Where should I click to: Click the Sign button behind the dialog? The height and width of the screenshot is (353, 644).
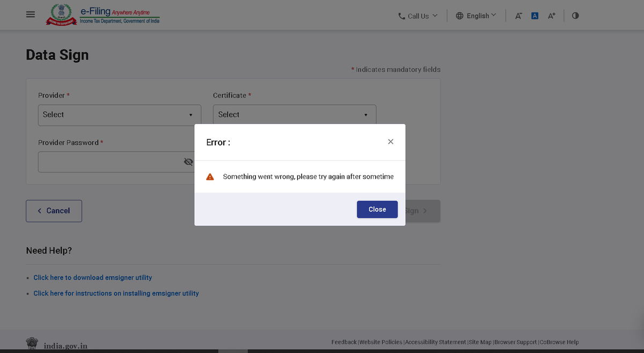tap(422, 211)
